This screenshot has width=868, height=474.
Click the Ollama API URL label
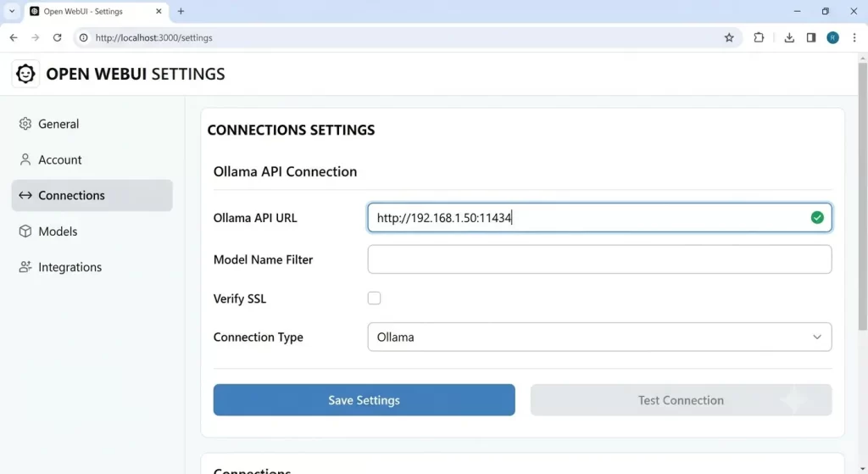tap(255, 218)
